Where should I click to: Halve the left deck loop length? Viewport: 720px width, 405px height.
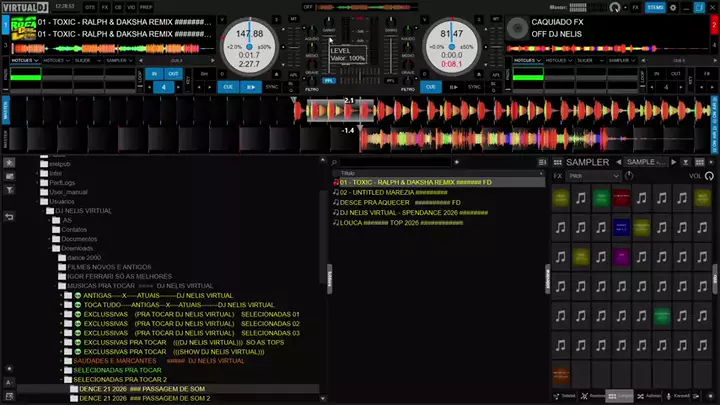(x=149, y=87)
